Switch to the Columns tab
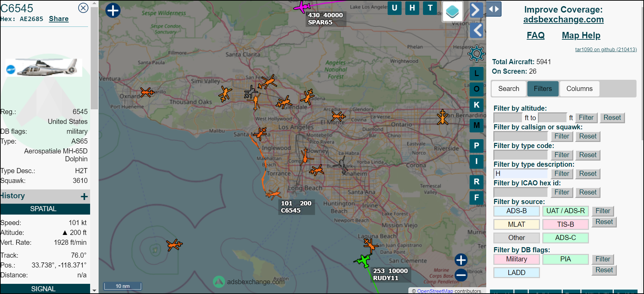The image size is (644, 294). click(x=579, y=89)
